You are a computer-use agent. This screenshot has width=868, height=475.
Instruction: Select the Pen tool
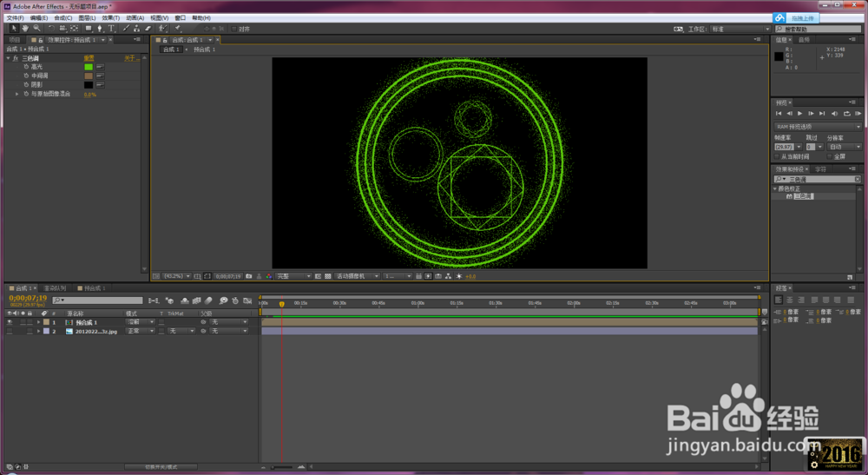[100, 29]
